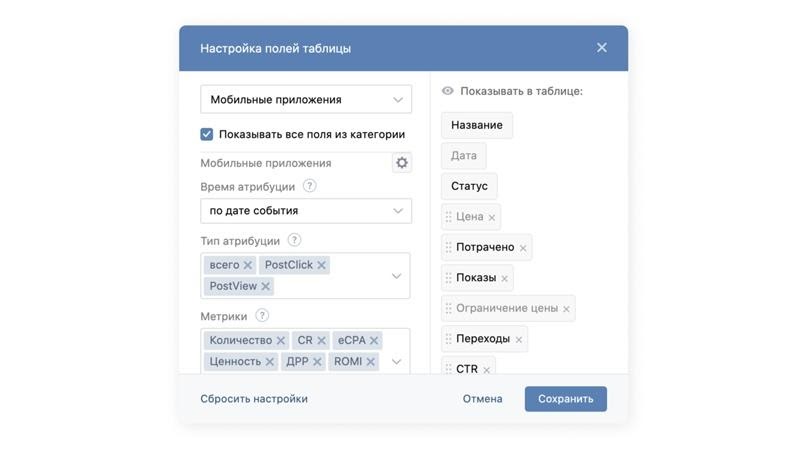Image resolution: width=807 pixels, height=449 pixels.
Task: Remove the eCPA metric tag
Action: pyautogui.click(x=374, y=341)
